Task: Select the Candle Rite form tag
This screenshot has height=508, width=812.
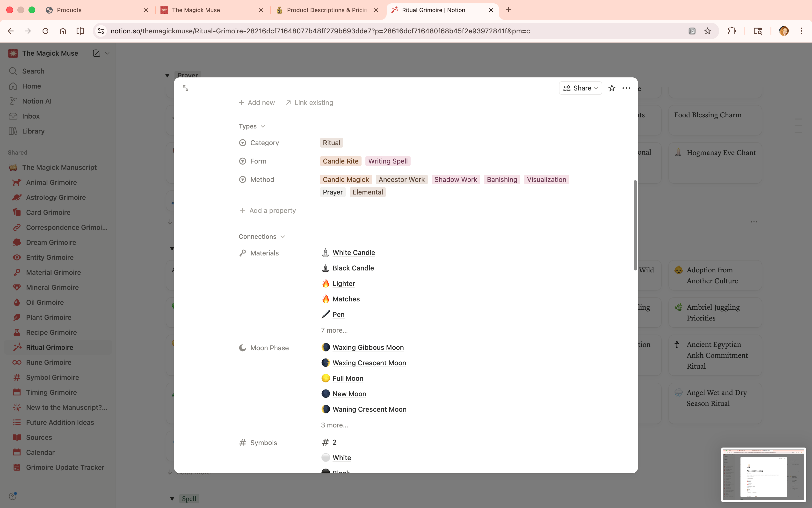Action: (x=341, y=161)
